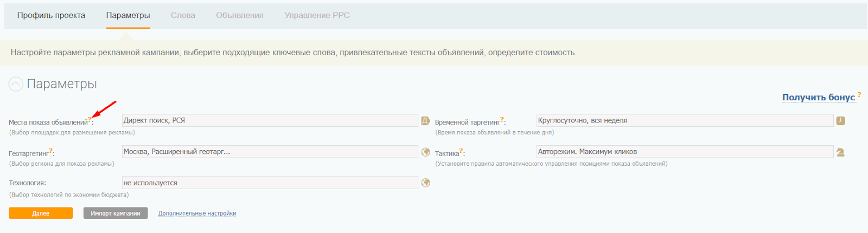The height and width of the screenshot is (233, 868).
Task: Open the Профиль проекта tab
Action: coord(51,15)
